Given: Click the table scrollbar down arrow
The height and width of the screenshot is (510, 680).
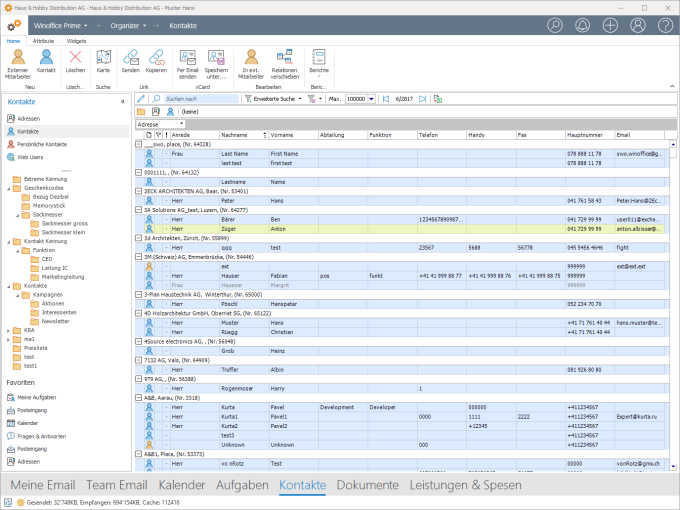Looking at the screenshot, I should pyautogui.click(x=673, y=467).
